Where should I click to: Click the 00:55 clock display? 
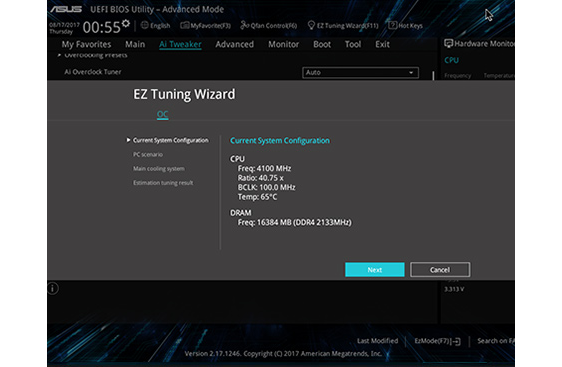(x=101, y=27)
